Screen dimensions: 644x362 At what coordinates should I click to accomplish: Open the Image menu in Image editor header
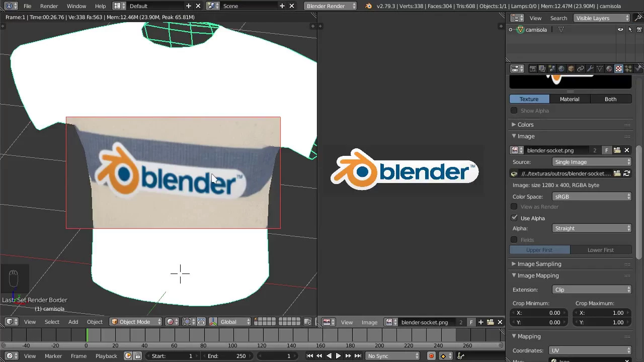(x=369, y=322)
